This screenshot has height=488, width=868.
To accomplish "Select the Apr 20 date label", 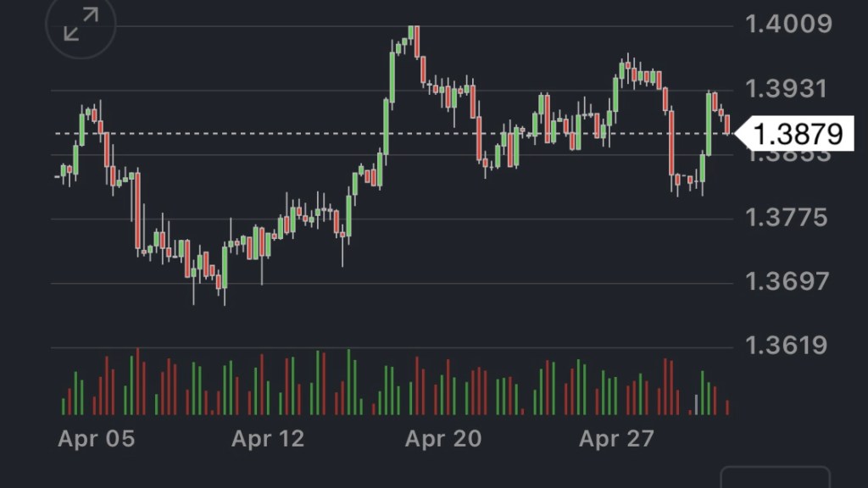I will (x=442, y=439).
